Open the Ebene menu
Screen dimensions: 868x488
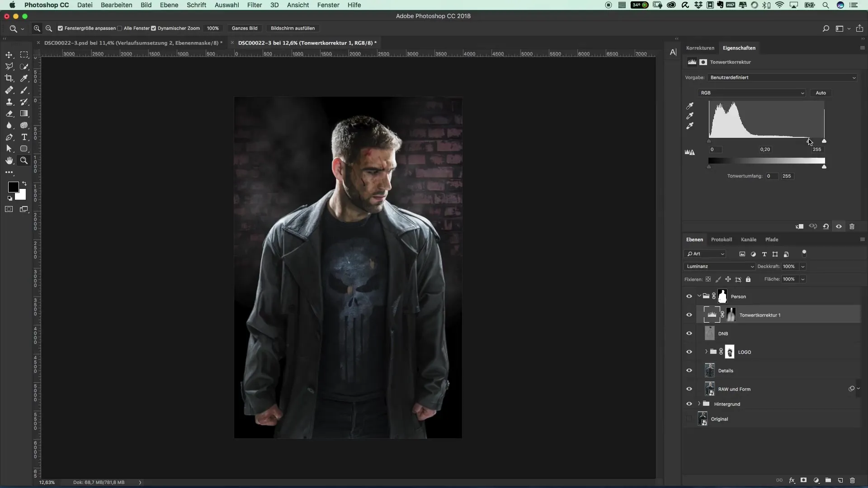(169, 5)
